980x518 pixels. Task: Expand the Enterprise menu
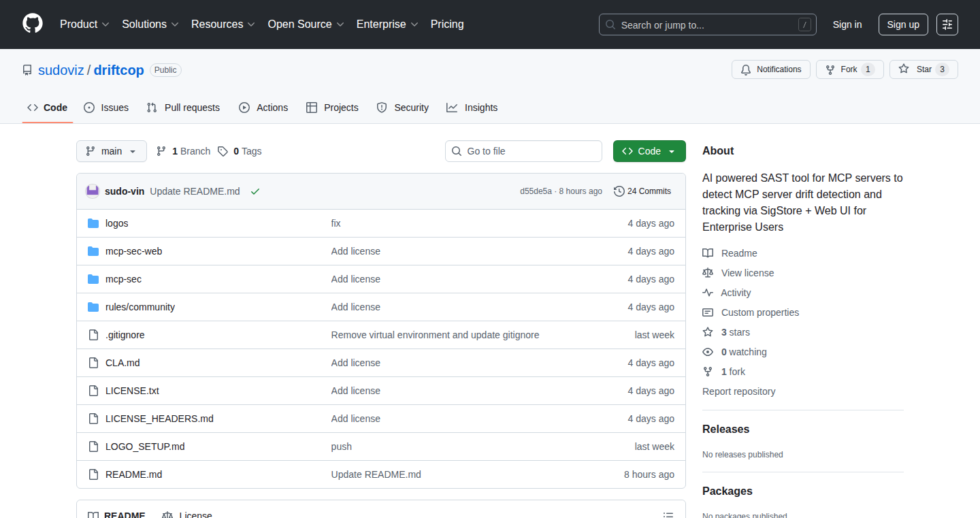387,25
